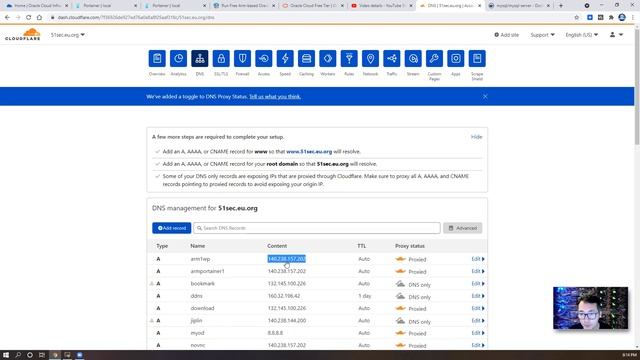Expand Edit for the armportainer1 record

(x=478, y=271)
